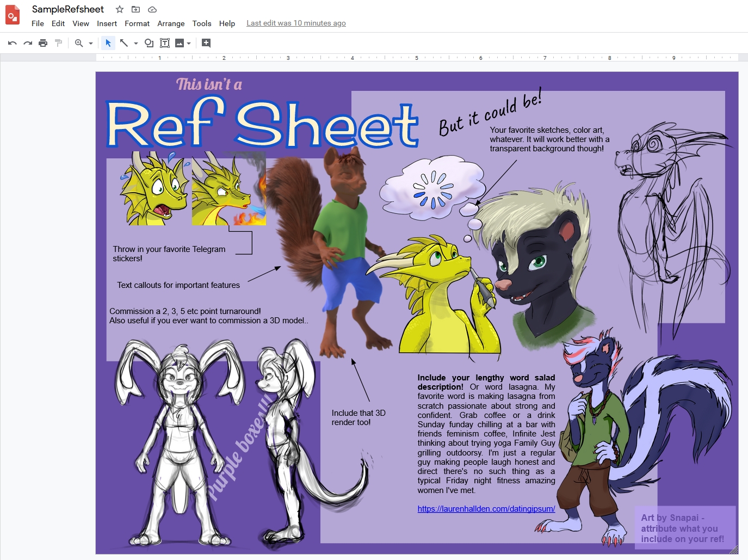Image resolution: width=748 pixels, height=560 pixels.
Task: Activate the Paint format roller icon
Action: 58,43
